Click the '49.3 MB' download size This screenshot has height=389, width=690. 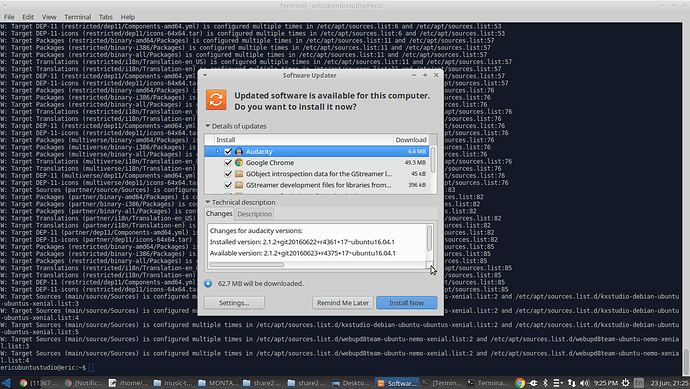pyautogui.click(x=415, y=163)
